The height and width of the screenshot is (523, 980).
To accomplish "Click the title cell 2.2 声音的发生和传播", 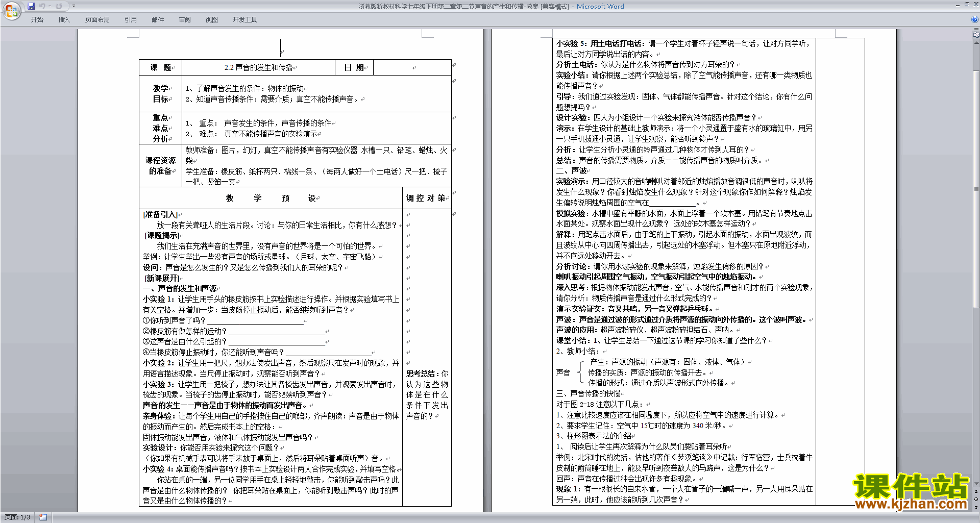I will (258, 67).
